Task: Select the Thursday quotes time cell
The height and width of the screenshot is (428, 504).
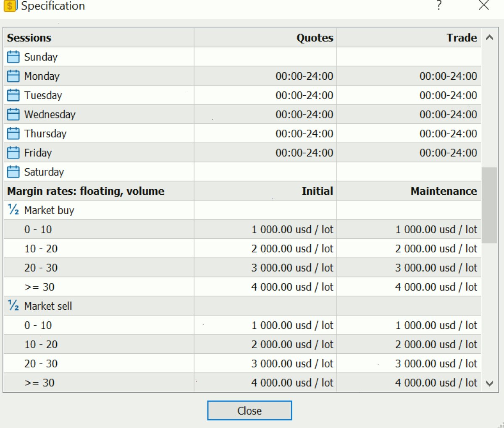Action: 265,133
